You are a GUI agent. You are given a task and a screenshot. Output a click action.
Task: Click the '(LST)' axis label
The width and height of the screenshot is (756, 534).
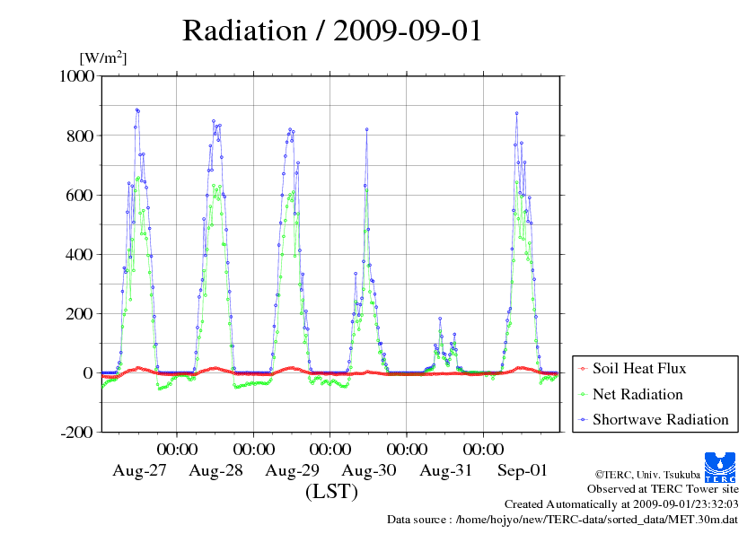[331, 492]
